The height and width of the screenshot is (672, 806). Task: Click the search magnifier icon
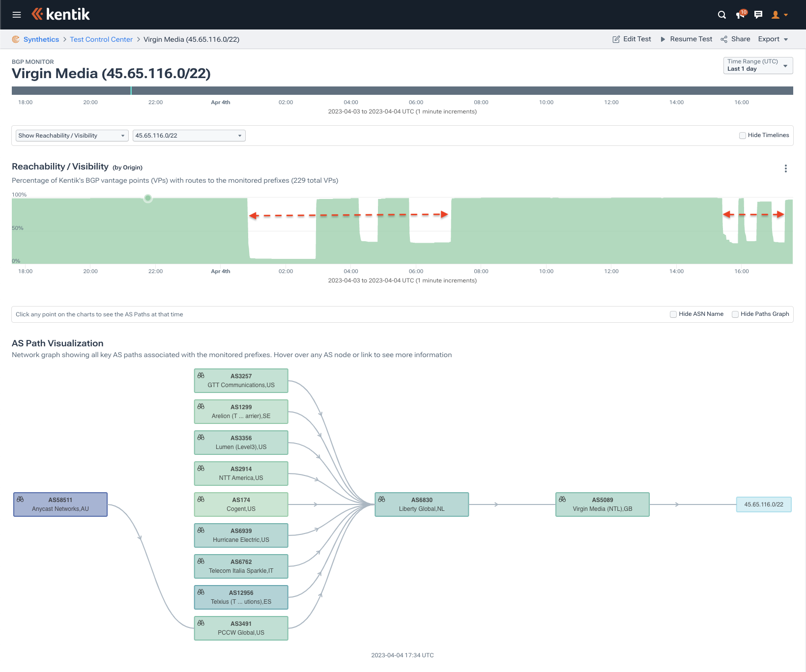click(x=721, y=15)
